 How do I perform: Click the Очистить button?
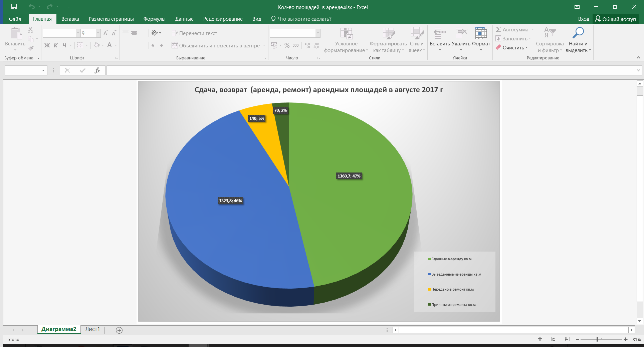[512, 48]
